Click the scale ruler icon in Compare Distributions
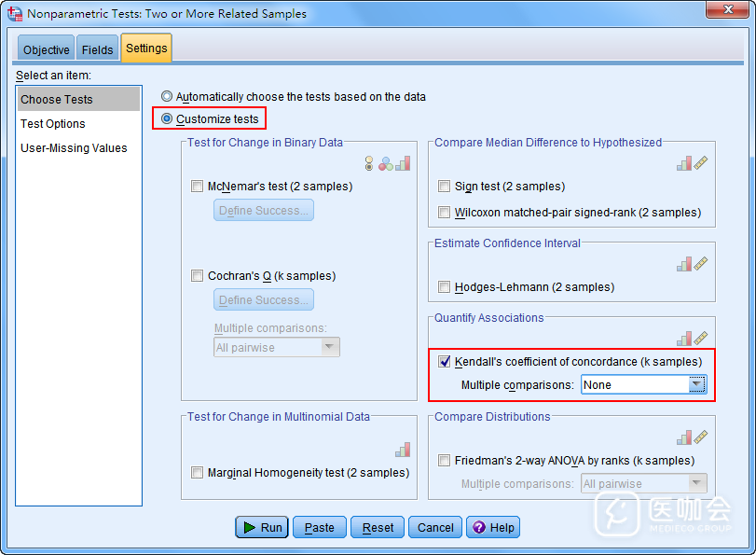This screenshot has height=555, width=756. click(701, 437)
